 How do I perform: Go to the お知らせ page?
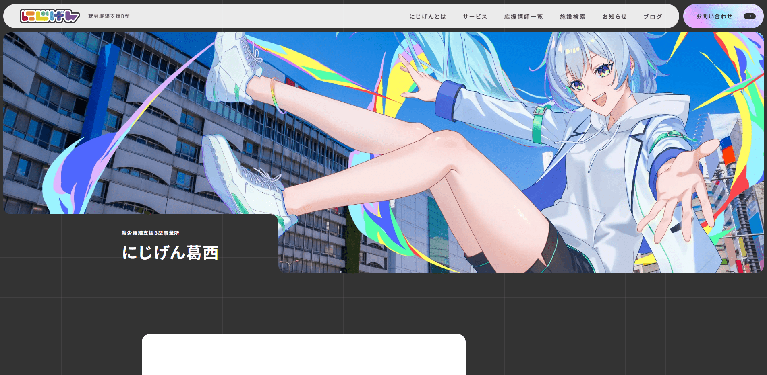[x=614, y=17]
